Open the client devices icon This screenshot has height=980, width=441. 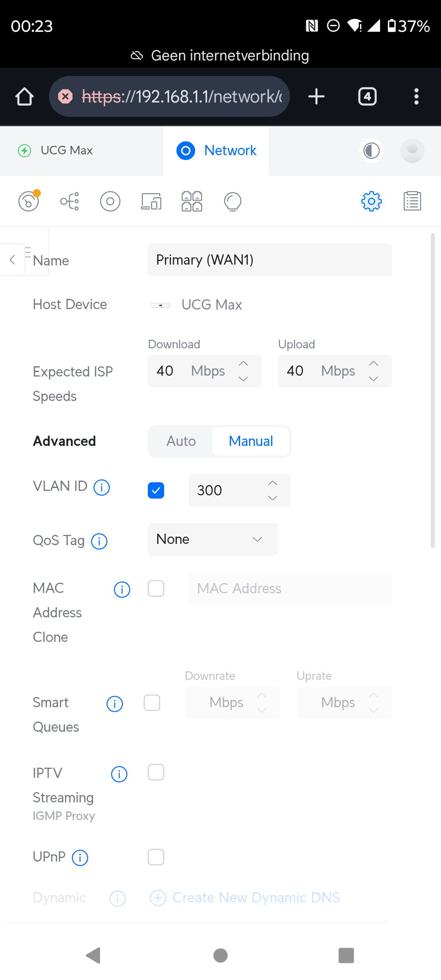tap(151, 201)
